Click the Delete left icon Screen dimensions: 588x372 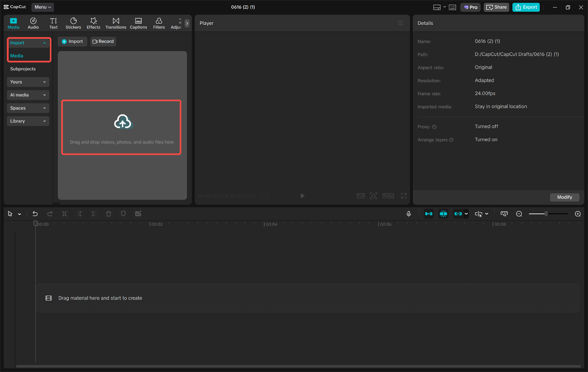pyautogui.click(x=79, y=214)
